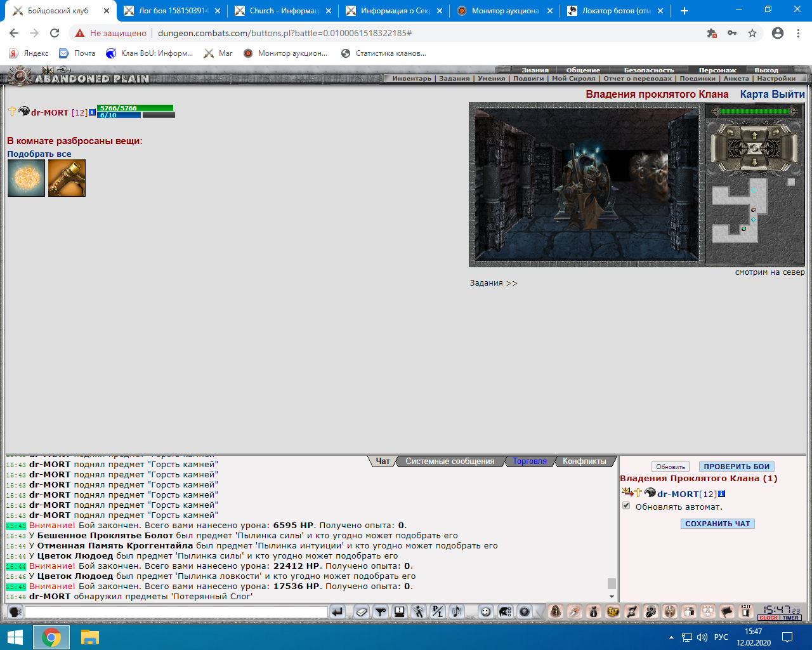This screenshot has width=812, height=650.
Task: Switch to the 'Конфликты' chat tab
Action: pos(584,461)
